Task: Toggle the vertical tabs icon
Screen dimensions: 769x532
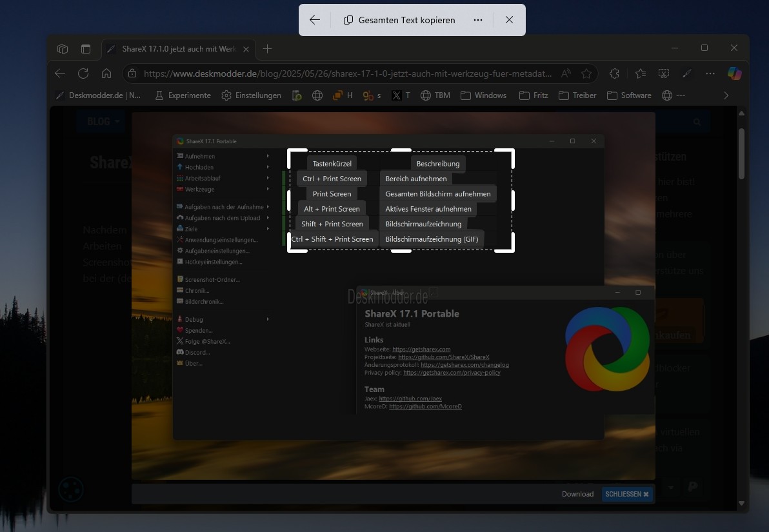Action: coord(86,49)
